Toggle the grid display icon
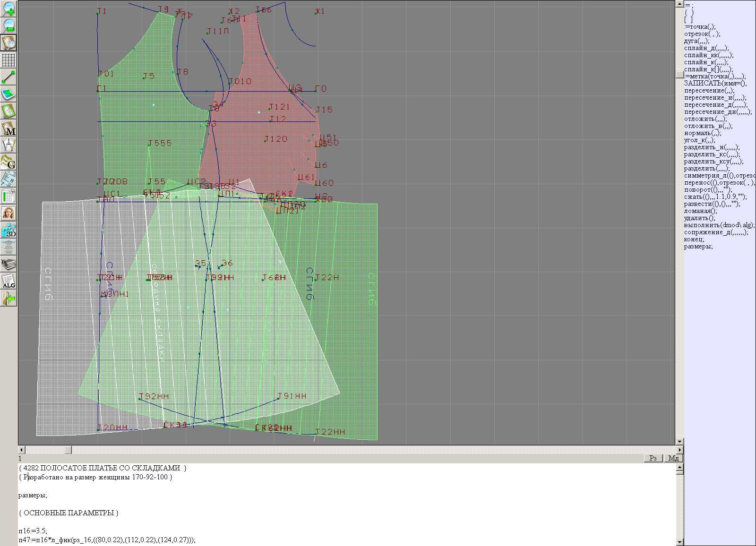The image size is (756, 546). (x=9, y=60)
